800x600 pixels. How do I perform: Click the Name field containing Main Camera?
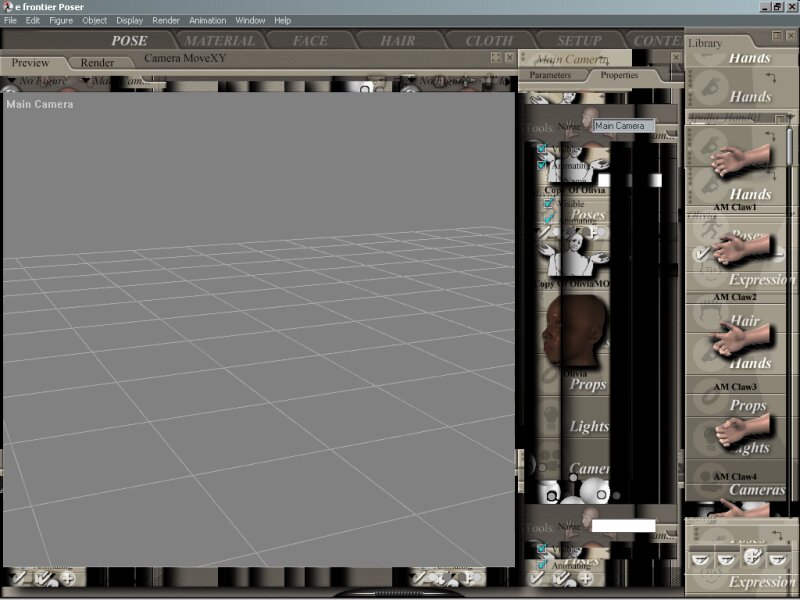tap(623, 126)
